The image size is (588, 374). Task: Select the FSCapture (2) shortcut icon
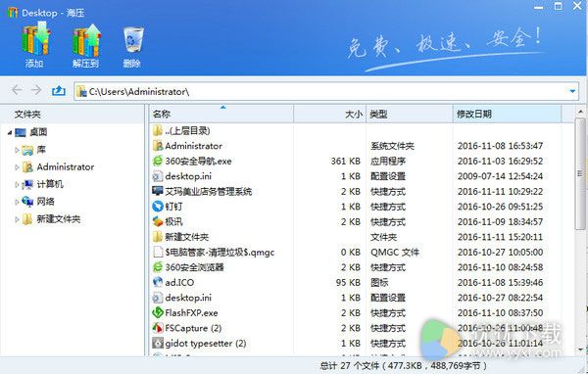[158, 328]
